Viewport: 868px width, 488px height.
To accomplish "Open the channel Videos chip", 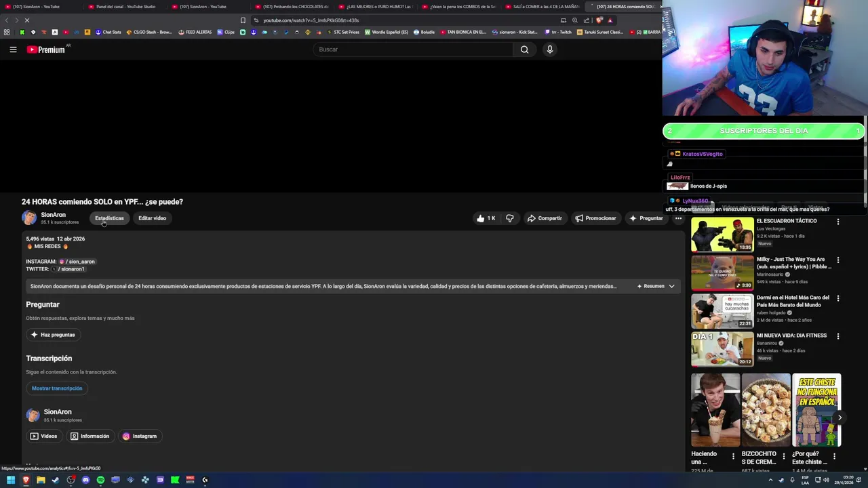I will point(43,436).
